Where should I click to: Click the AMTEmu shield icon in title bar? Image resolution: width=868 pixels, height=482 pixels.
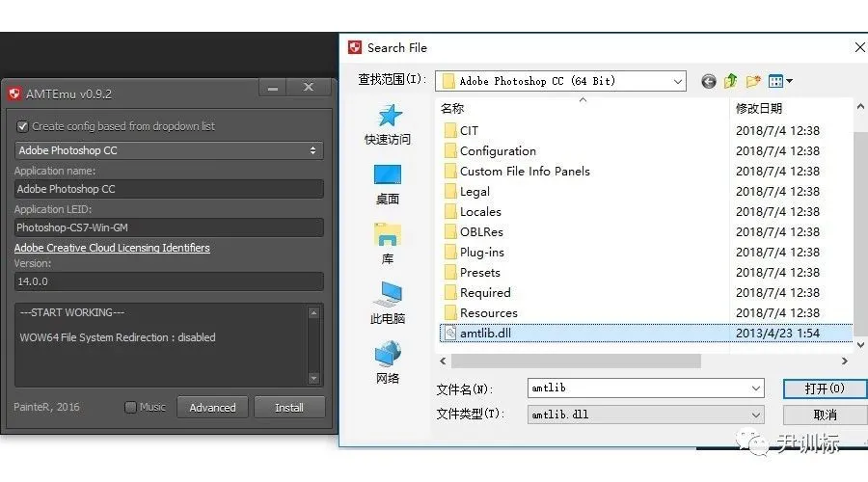point(14,94)
